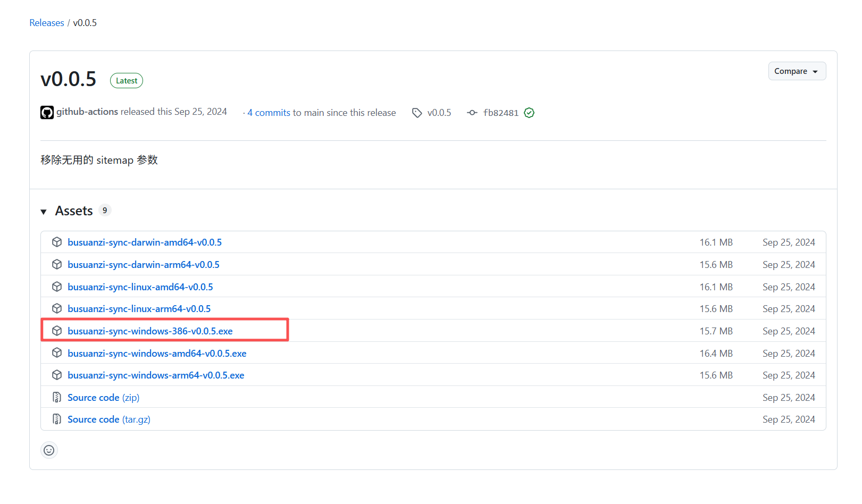862x504 pixels.
Task: Download busuanzi-sync-windows-amd64-v0.0.5.exe
Action: (x=157, y=354)
